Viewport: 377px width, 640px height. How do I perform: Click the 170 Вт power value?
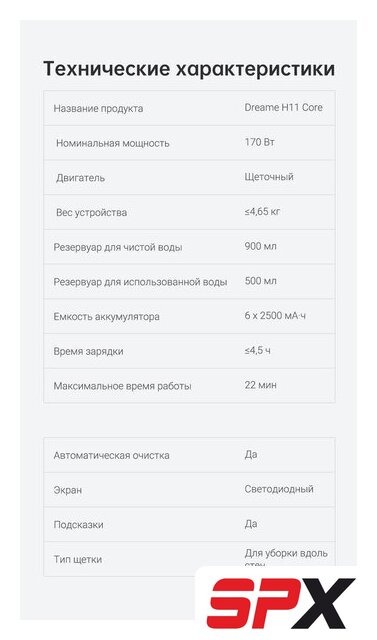pos(259,142)
